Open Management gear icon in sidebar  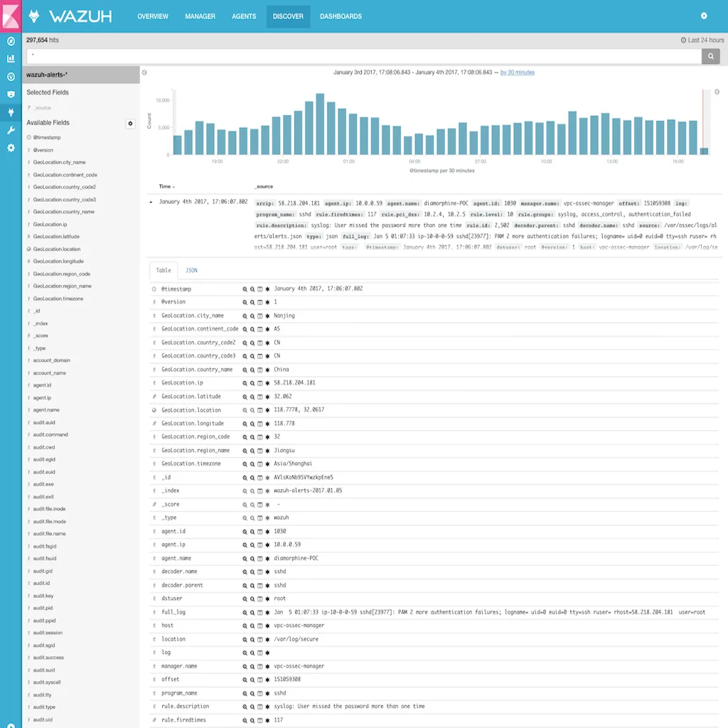[11, 148]
